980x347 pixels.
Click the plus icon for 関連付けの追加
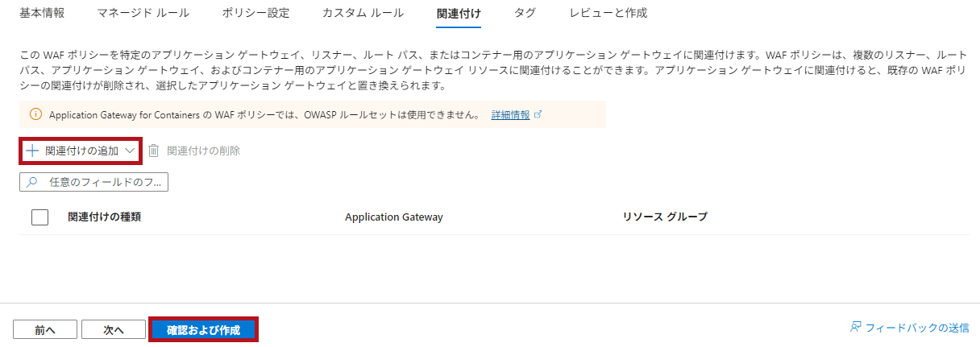pos(32,151)
